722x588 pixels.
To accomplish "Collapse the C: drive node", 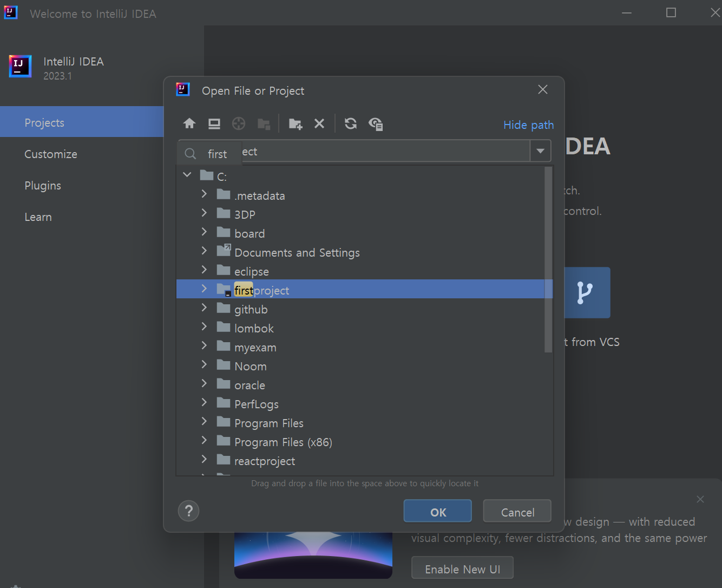I will [187, 175].
